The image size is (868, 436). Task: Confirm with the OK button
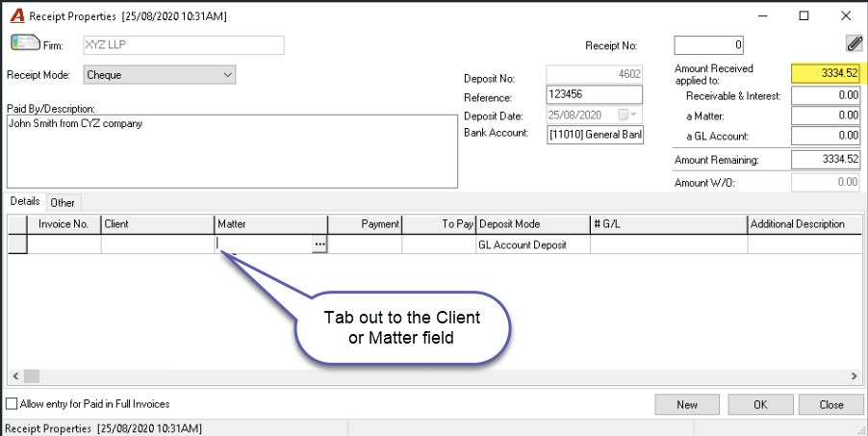click(x=760, y=405)
